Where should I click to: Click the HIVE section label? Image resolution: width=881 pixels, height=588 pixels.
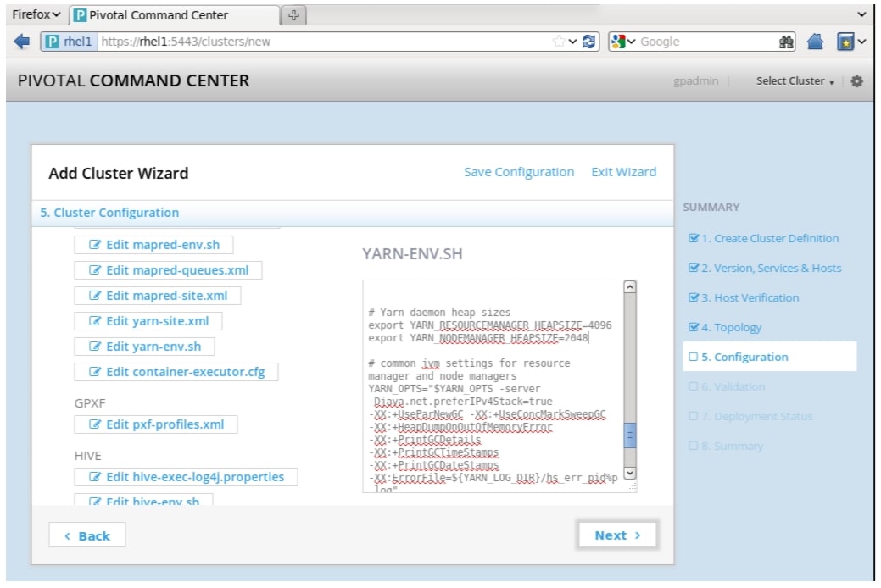point(87,456)
